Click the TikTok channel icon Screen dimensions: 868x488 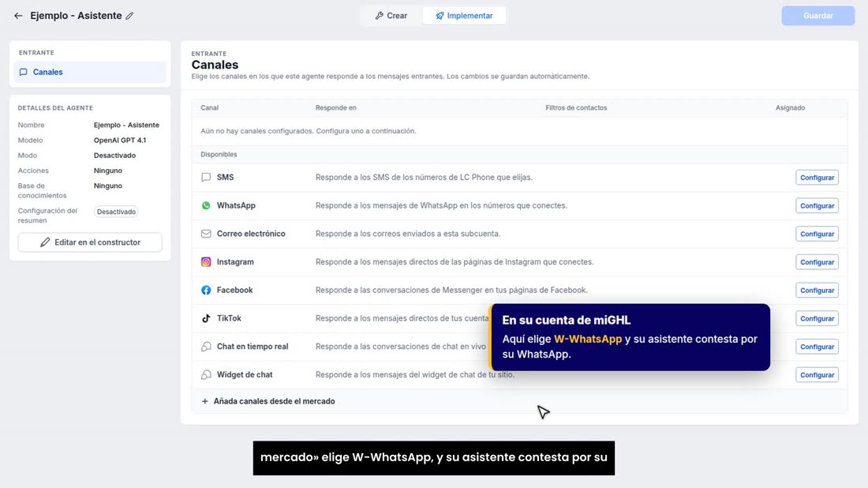tap(206, 318)
